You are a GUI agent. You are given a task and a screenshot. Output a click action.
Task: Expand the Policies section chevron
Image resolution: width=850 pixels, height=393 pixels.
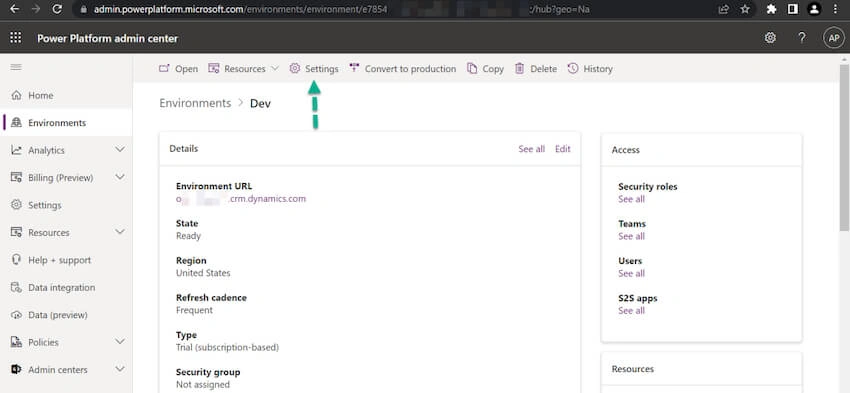pyautogui.click(x=120, y=342)
